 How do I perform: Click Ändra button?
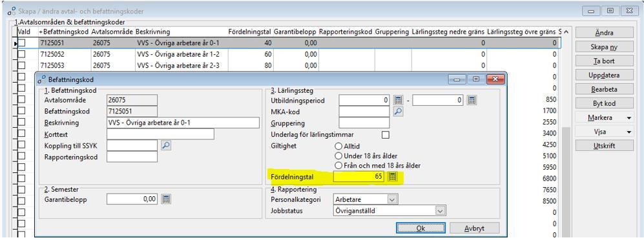[604, 34]
